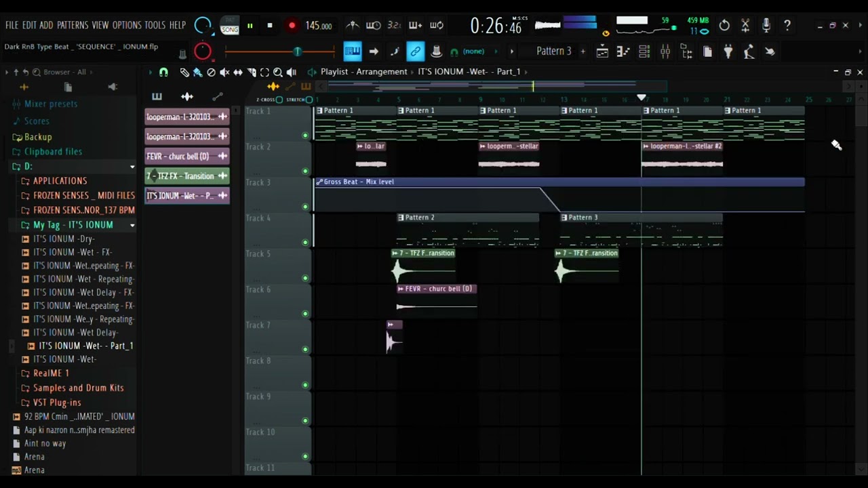
Task: Click the tempo value 145.000
Action: coord(318,26)
